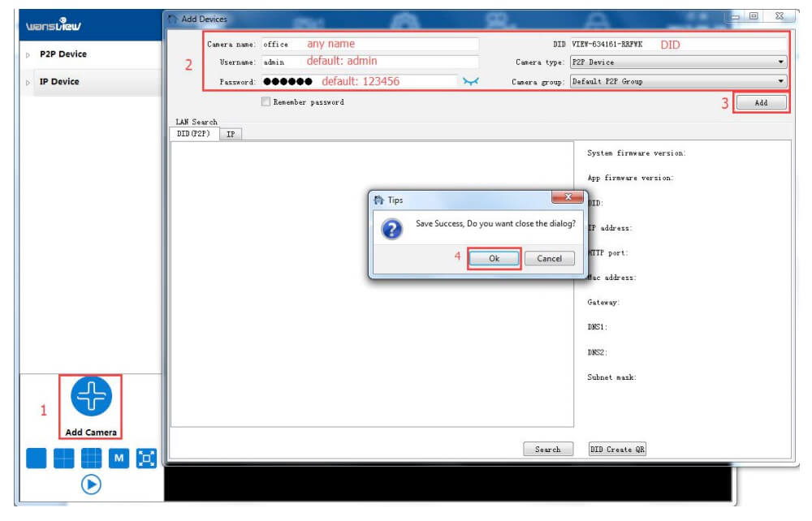
Task: Expand the IP Device tree node
Action: (x=28, y=82)
